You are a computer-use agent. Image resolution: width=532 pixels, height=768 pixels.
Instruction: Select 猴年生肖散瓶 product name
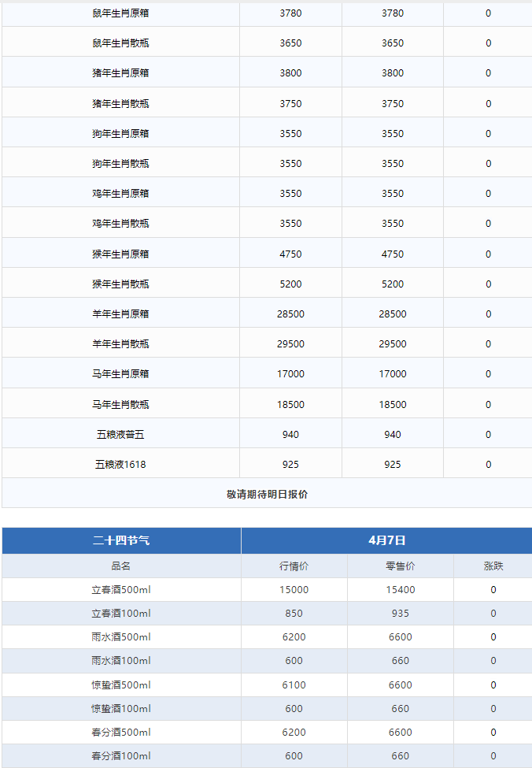(x=120, y=284)
